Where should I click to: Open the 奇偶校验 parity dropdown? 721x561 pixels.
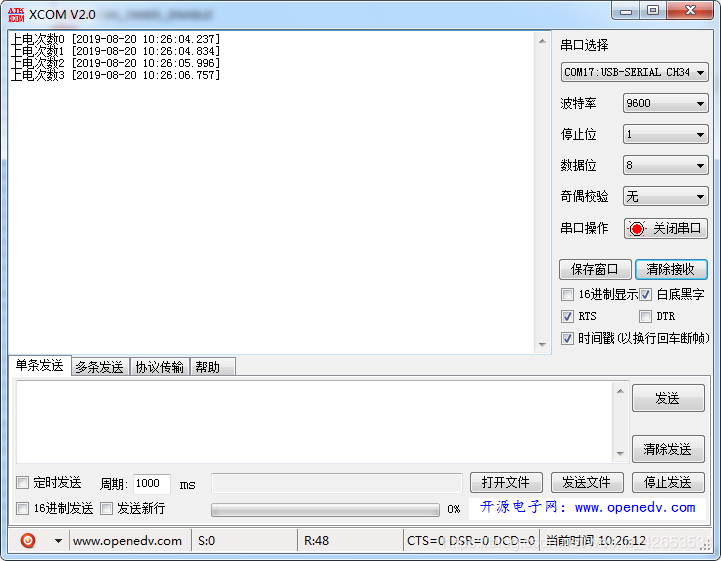coord(665,196)
